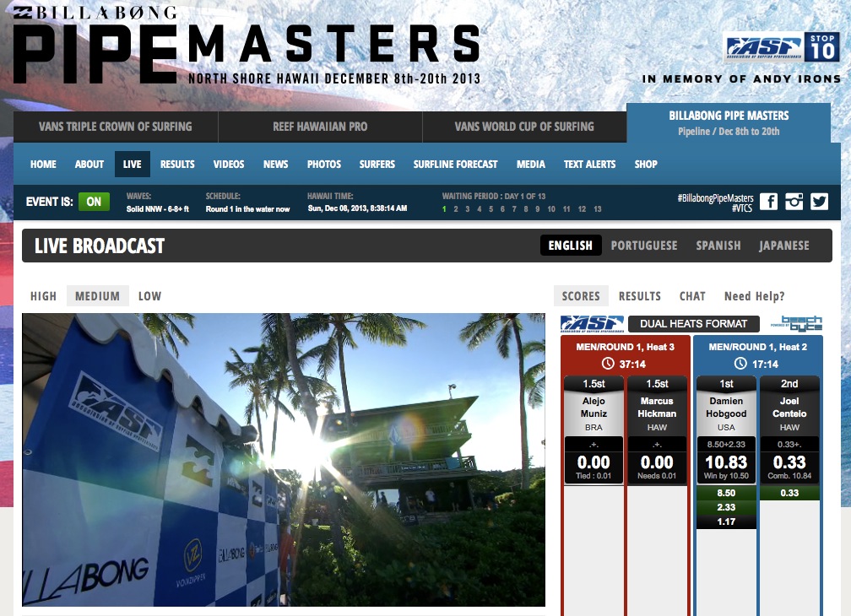Switch broadcast language to English

571,246
